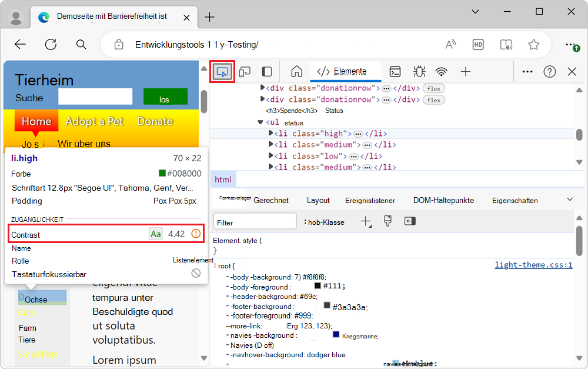The width and height of the screenshot is (588, 369).
Task: Open the Wir über uns link
Action: pos(84,144)
